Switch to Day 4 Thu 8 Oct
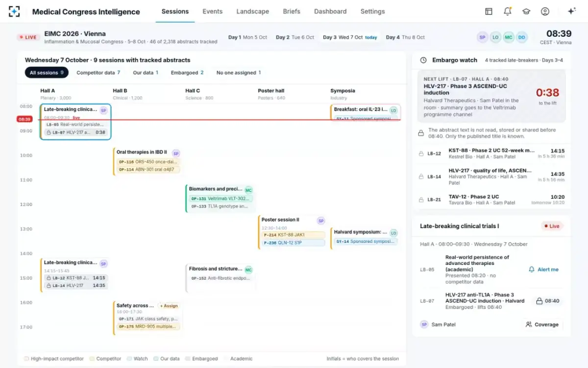 [405, 37]
